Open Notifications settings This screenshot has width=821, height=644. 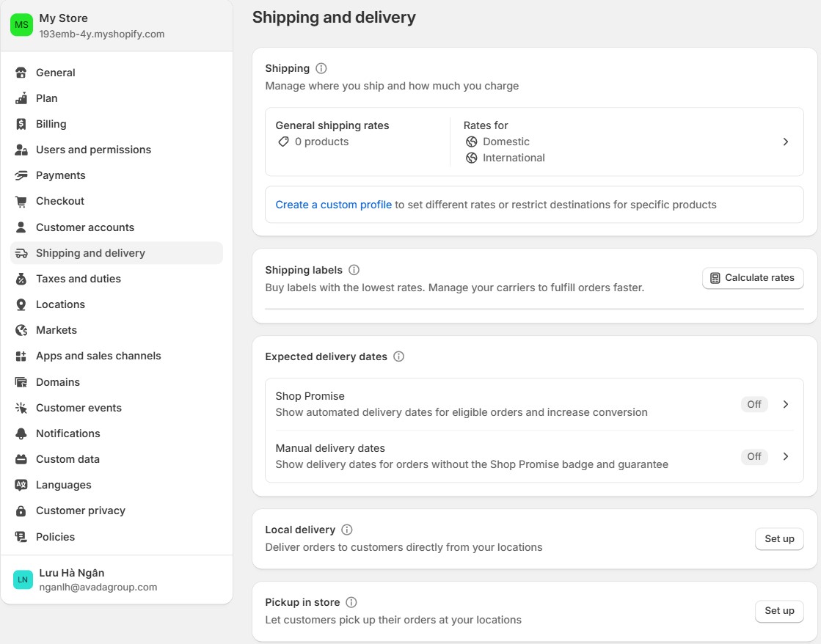[116, 433]
